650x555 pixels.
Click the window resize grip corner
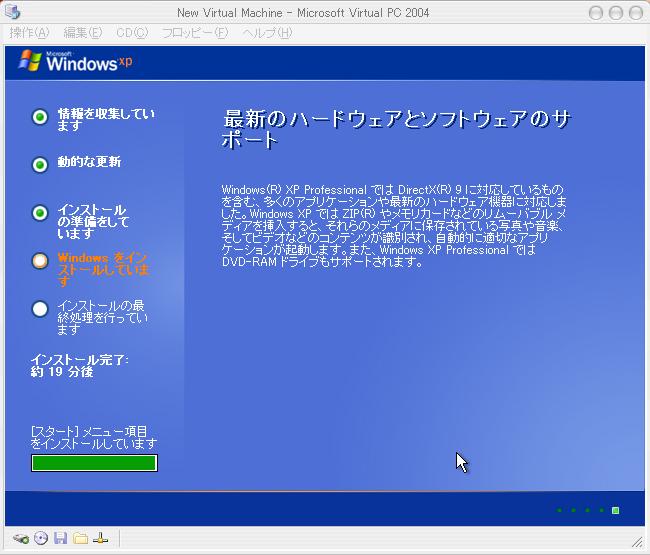click(x=637, y=541)
